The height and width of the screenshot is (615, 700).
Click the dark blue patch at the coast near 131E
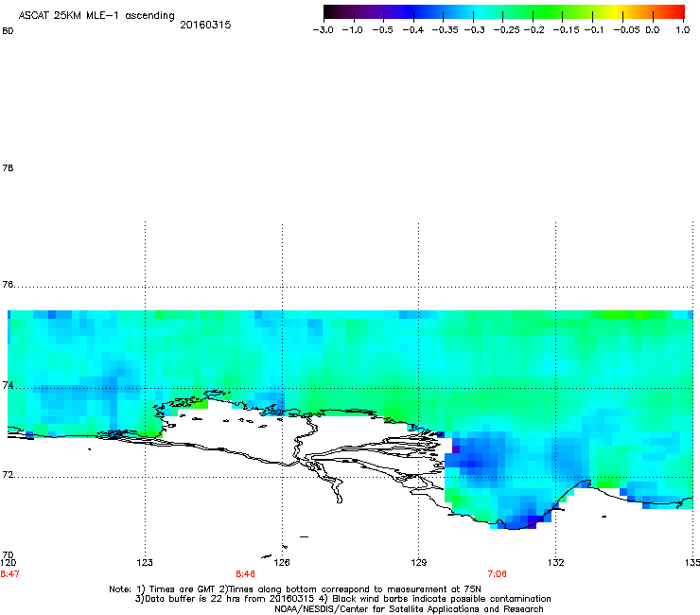pyautogui.click(x=527, y=521)
